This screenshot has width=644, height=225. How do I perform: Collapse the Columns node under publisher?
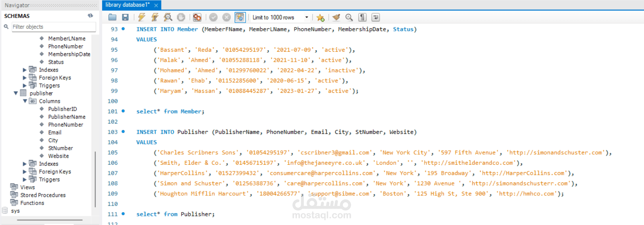25,101
